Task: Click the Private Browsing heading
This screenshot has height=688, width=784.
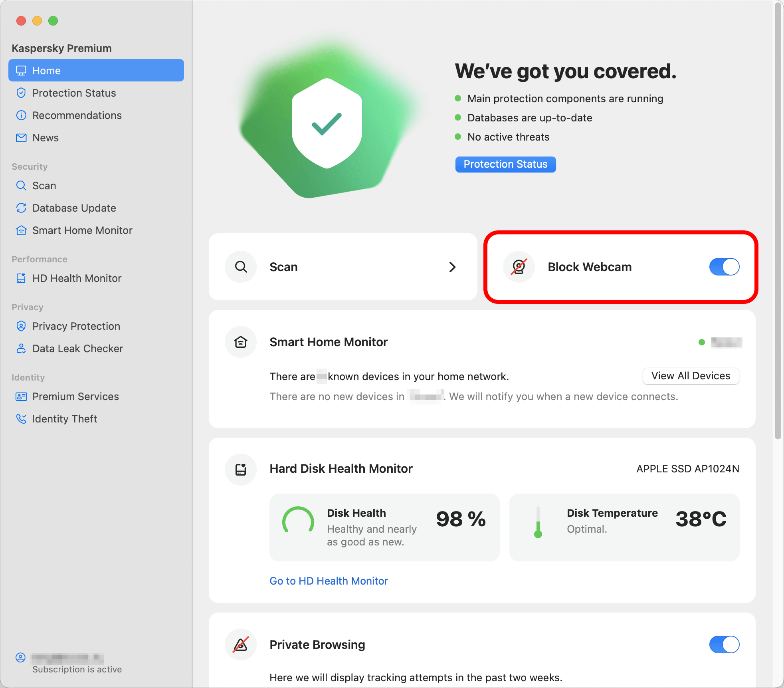Action: click(317, 644)
